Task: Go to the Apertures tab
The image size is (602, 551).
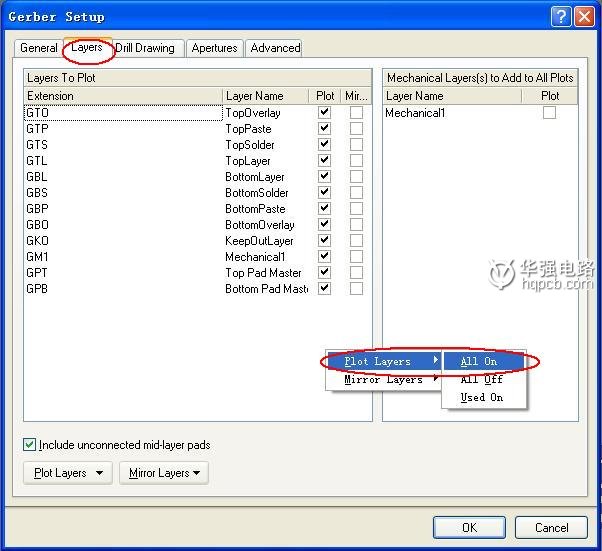Action: (214, 48)
